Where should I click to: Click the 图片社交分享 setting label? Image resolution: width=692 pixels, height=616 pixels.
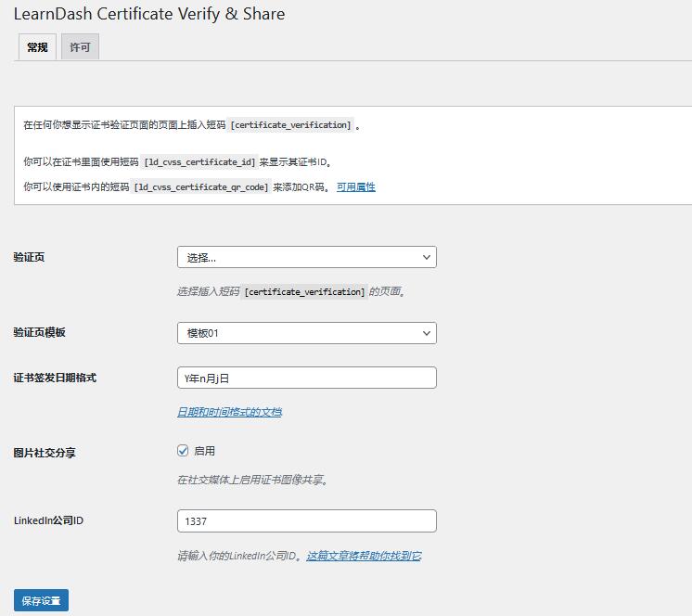tap(45, 453)
